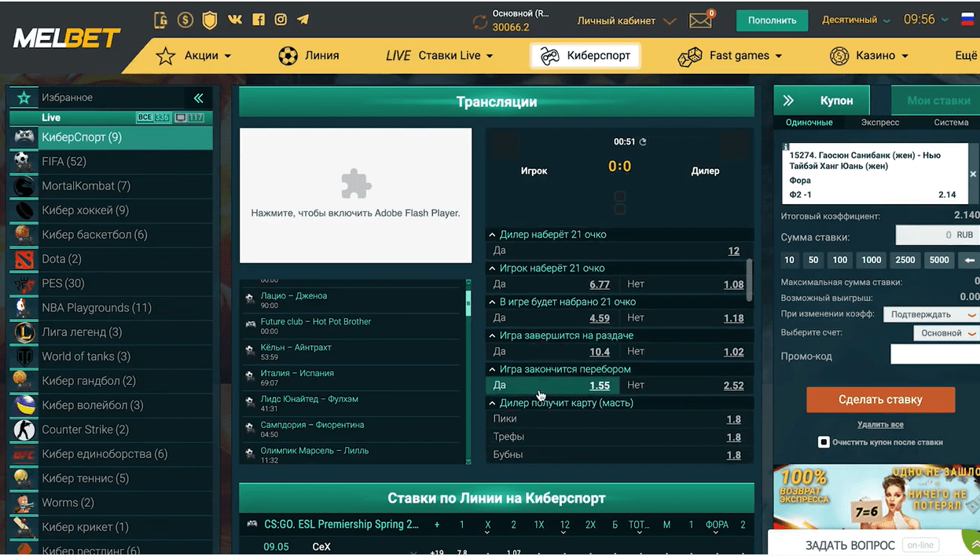Open the Киберспорт section
Image resolution: width=980 pixels, height=556 pixels.
pyautogui.click(x=585, y=56)
